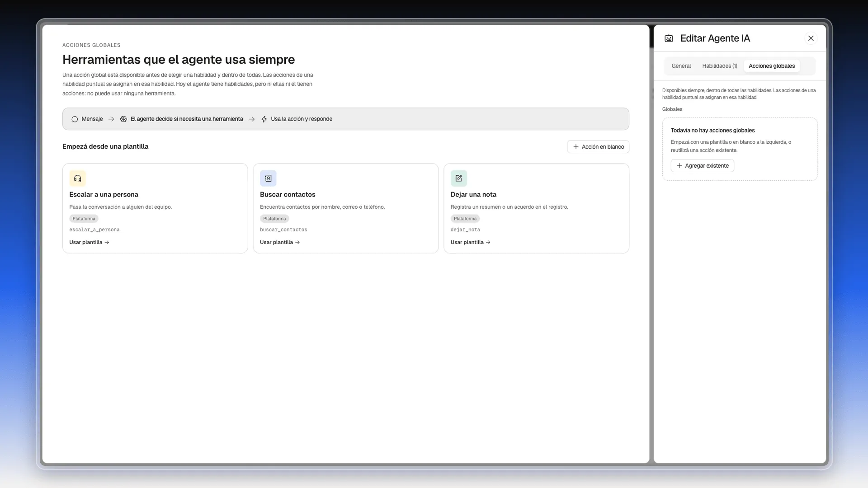This screenshot has width=868, height=488.
Task: Click 'El agente decide si necesita una herramienta'
Action: click(187, 119)
